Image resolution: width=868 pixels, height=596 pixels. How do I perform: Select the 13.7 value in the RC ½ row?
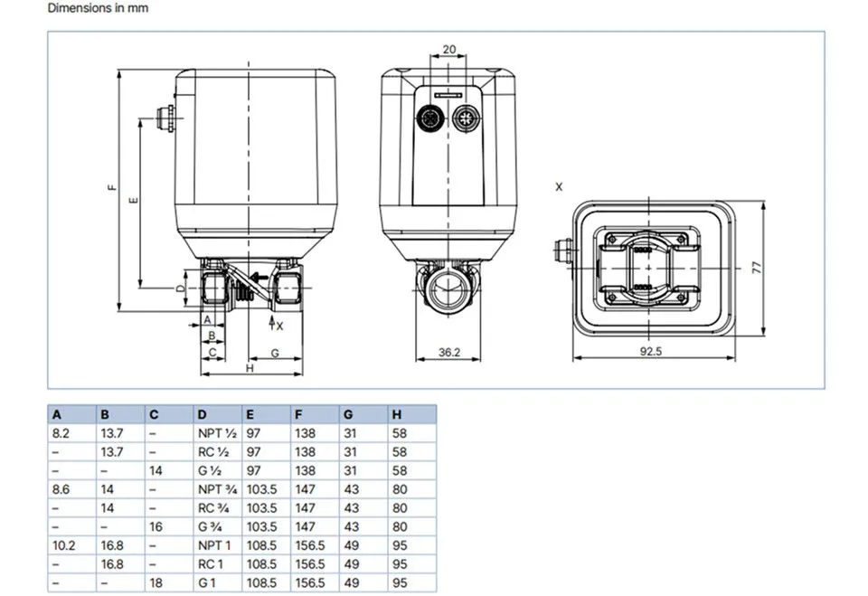112,452
